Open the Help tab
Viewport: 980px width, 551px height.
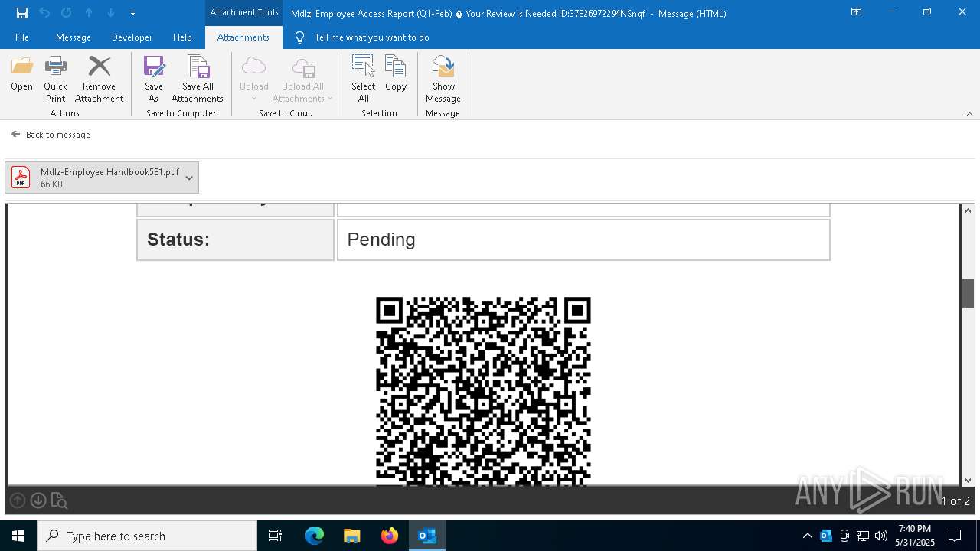(x=182, y=37)
